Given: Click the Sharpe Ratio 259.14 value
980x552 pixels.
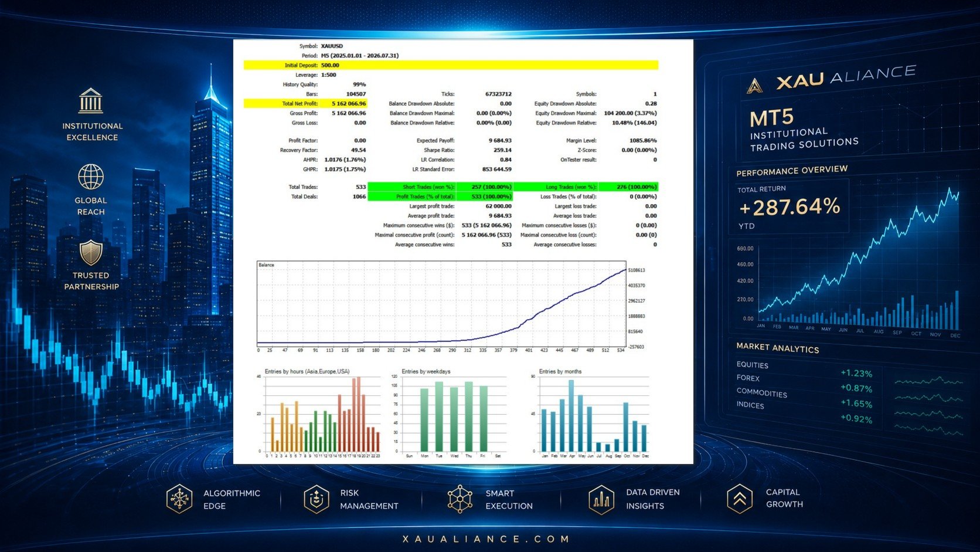Looking at the screenshot, I should (x=502, y=150).
